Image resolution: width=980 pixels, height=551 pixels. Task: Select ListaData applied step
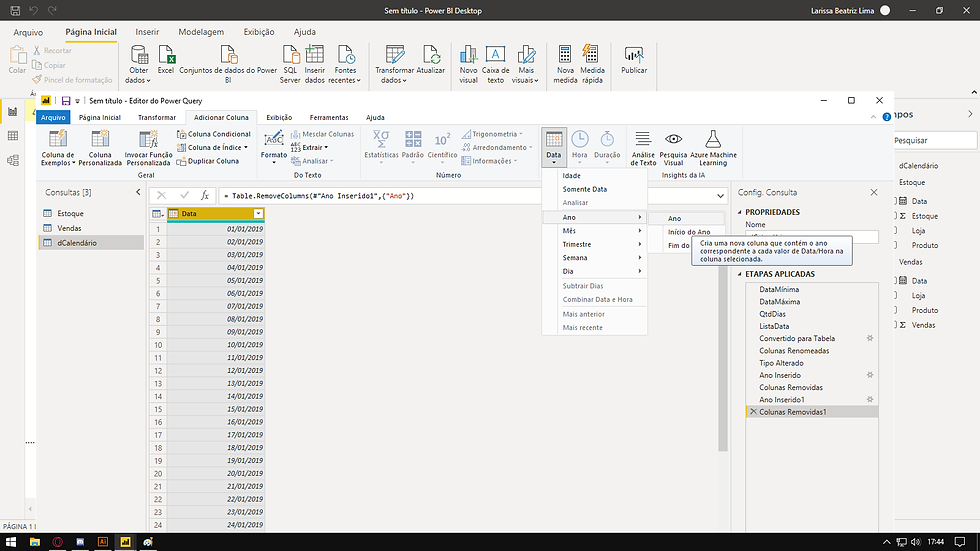(x=811, y=326)
